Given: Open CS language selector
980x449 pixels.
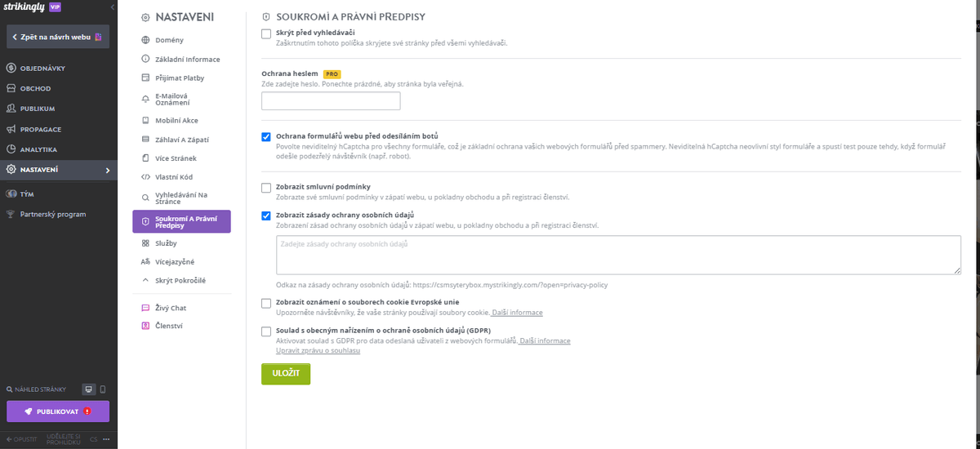Looking at the screenshot, I should pyautogui.click(x=94, y=439).
